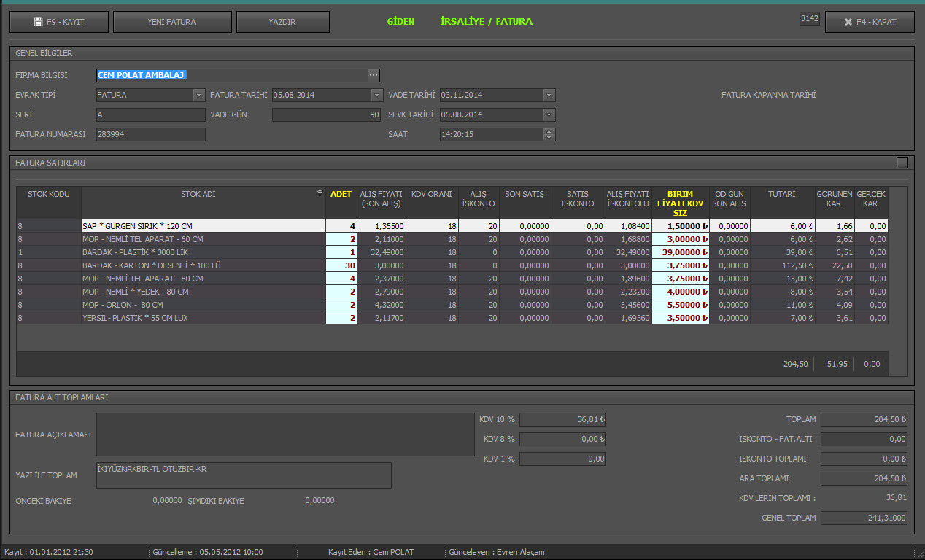Click the ALIŞ FİYATI (SON ALIŞ) column header
The height and width of the screenshot is (560, 925).
pos(382,203)
